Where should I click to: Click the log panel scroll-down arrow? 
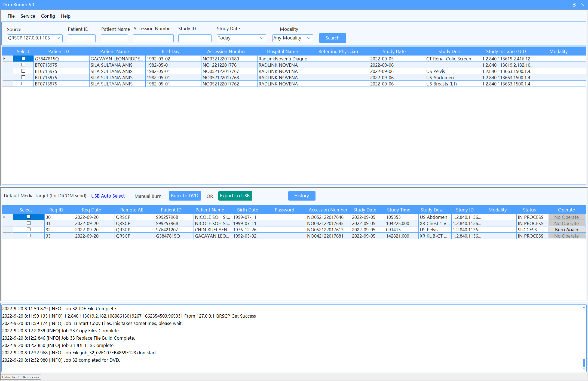coord(584,369)
